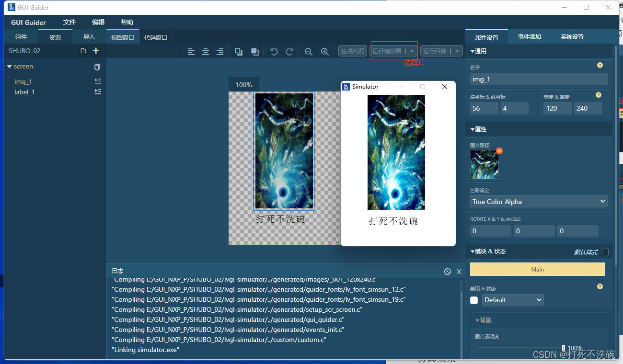Image resolution: width=623 pixels, height=364 pixels.
Task: Toggle the 默认样式 checkbox
Action: click(605, 252)
